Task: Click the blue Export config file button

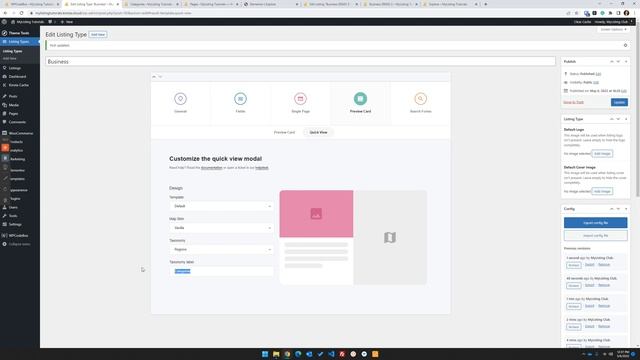Action: 596,223
